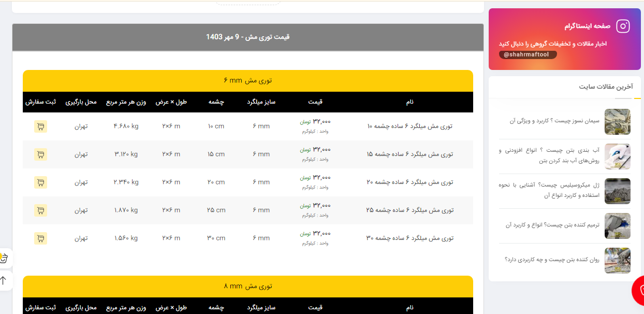Open article سیمان نسوز چیست
This screenshot has height=314, width=644.
point(554,121)
